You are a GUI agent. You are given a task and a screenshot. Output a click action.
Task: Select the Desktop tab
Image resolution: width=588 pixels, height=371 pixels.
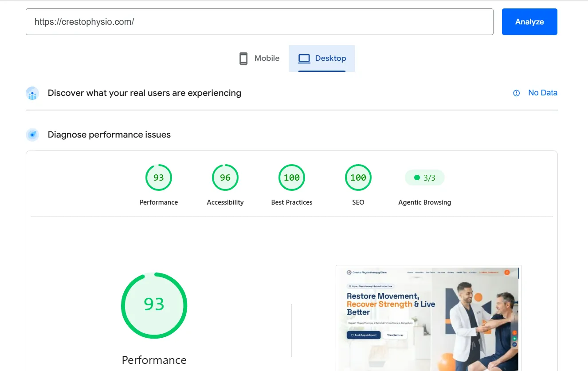pyautogui.click(x=322, y=59)
